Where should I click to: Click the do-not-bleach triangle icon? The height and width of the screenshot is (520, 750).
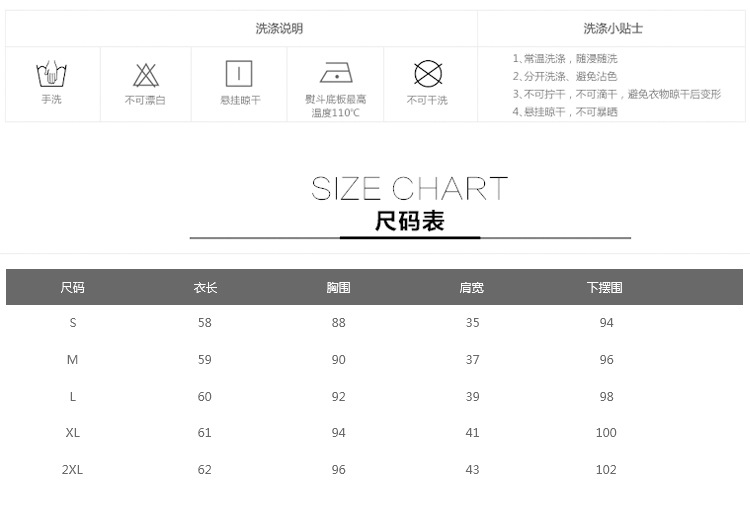click(x=145, y=75)
